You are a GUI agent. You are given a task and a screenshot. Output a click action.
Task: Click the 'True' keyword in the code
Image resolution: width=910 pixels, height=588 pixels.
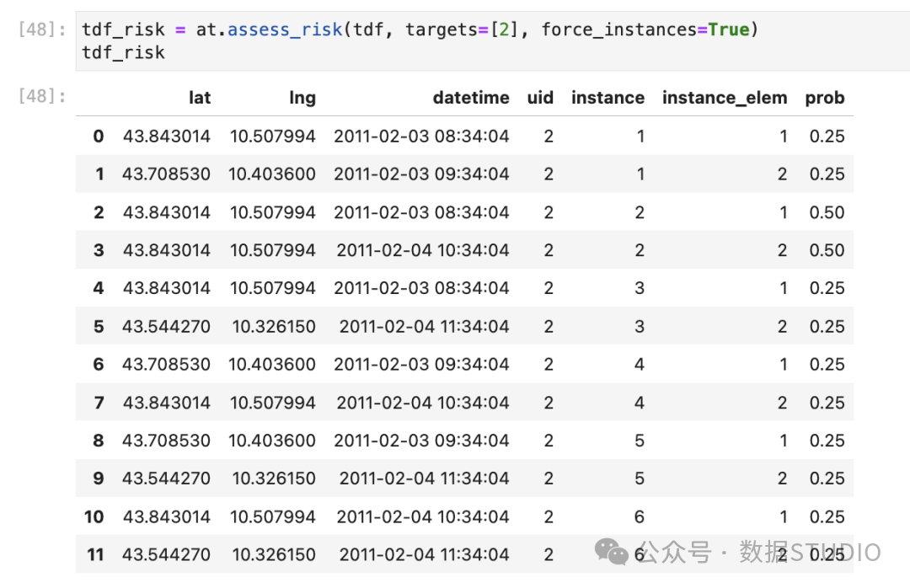[x=729, y=29]
